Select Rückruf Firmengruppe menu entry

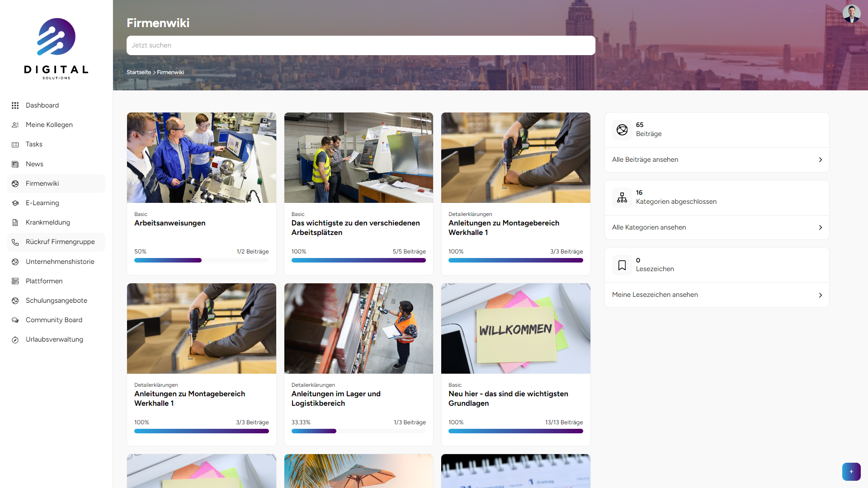(x=56, y=242)
